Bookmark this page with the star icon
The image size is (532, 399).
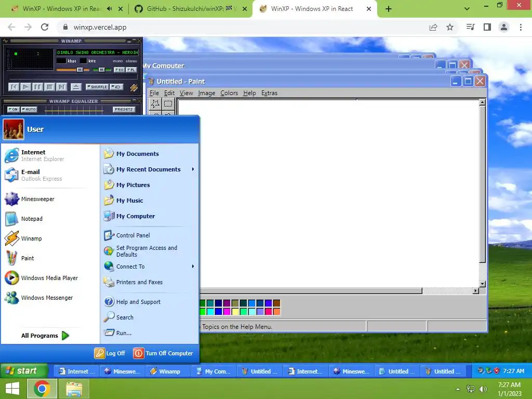450,27
